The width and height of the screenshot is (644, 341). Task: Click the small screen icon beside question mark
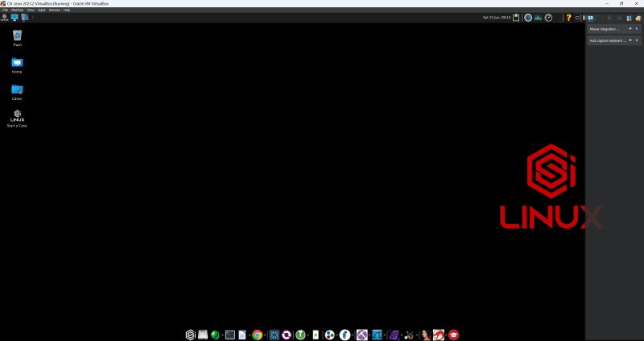(577, 18)
